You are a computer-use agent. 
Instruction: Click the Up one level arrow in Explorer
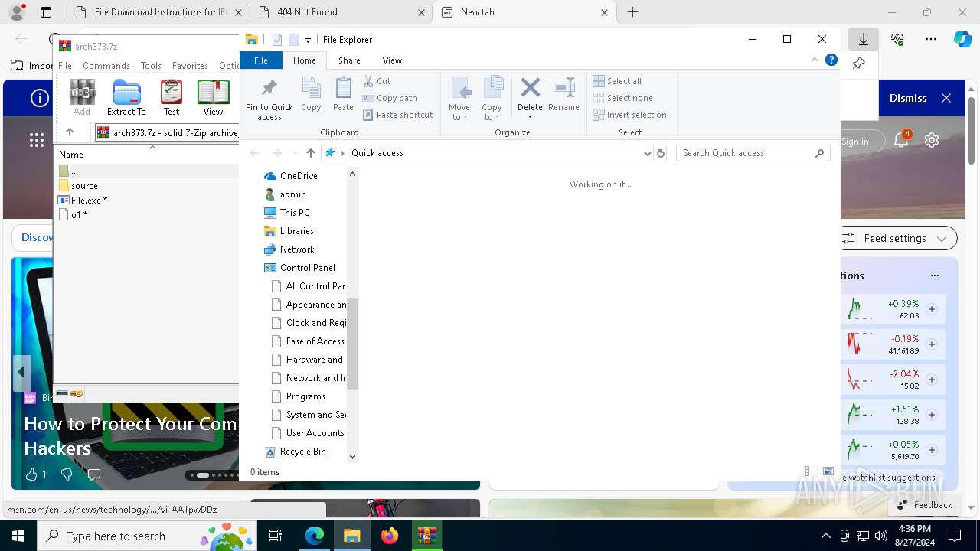[310, 153]
